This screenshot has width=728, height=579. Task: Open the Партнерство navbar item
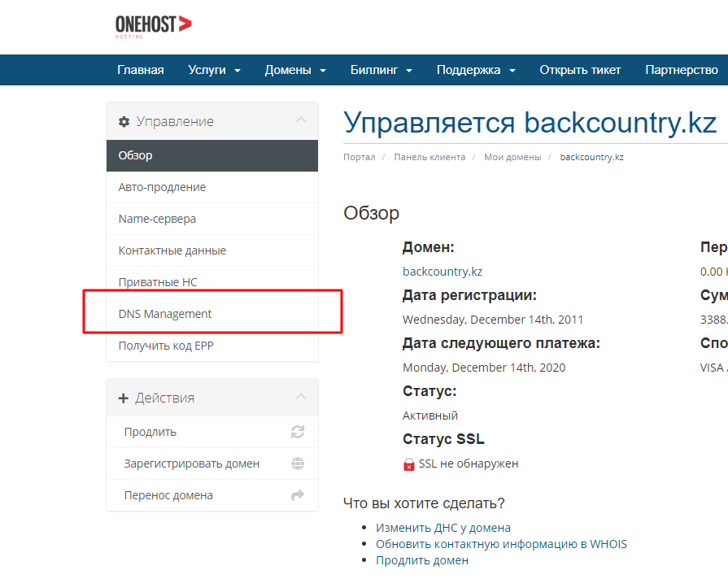point(681,70)
